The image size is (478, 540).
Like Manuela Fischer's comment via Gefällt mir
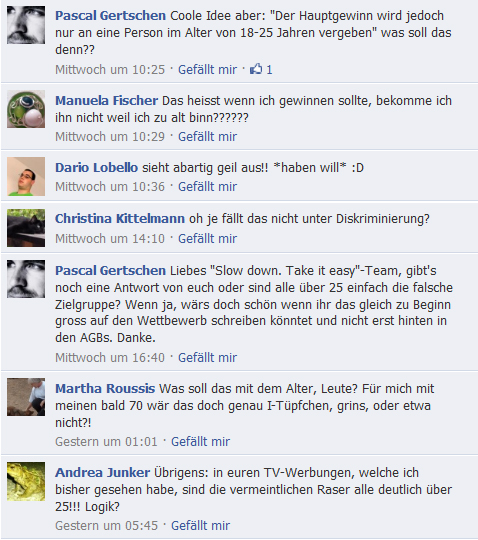pos(207,137)
